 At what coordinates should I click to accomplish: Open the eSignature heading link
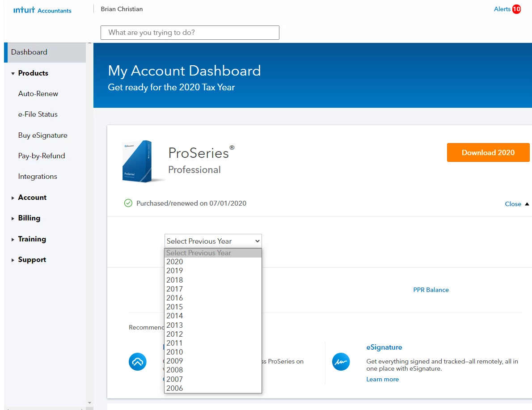tap(384, 347)
